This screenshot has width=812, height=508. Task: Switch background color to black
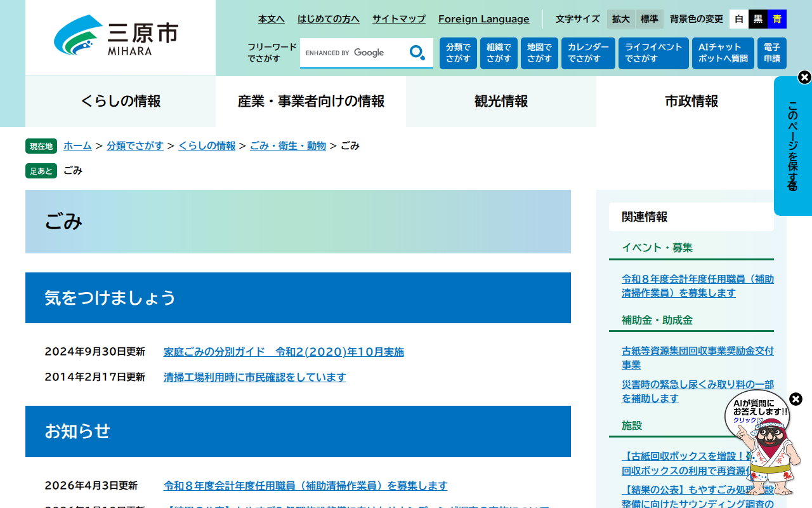click(758, 19)
